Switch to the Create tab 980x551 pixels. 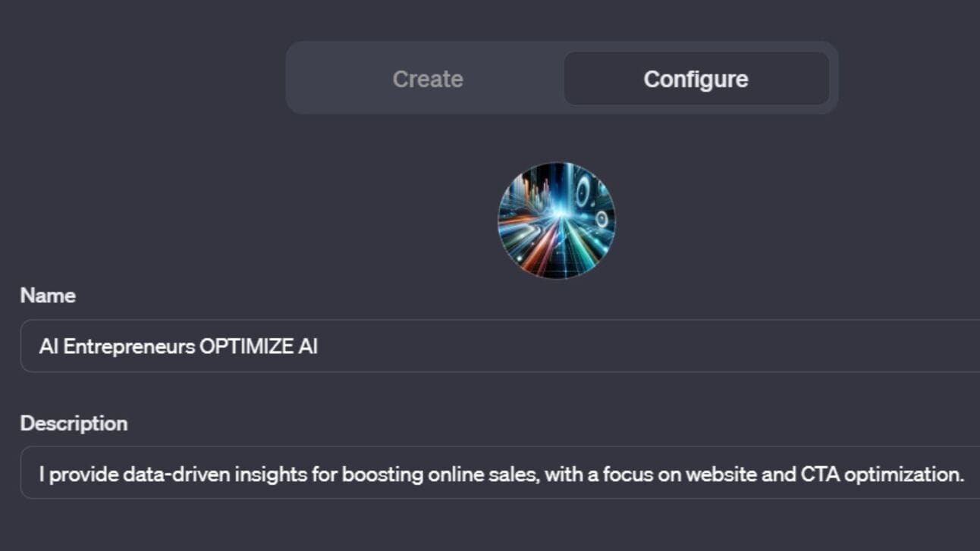tap(427, 79)
